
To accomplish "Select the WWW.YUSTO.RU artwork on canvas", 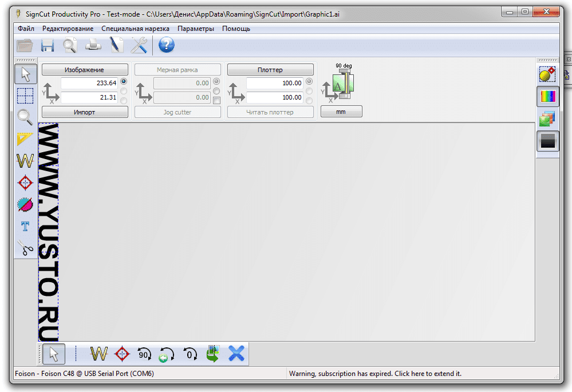I will pyautogui.click(x=48, y=232).
